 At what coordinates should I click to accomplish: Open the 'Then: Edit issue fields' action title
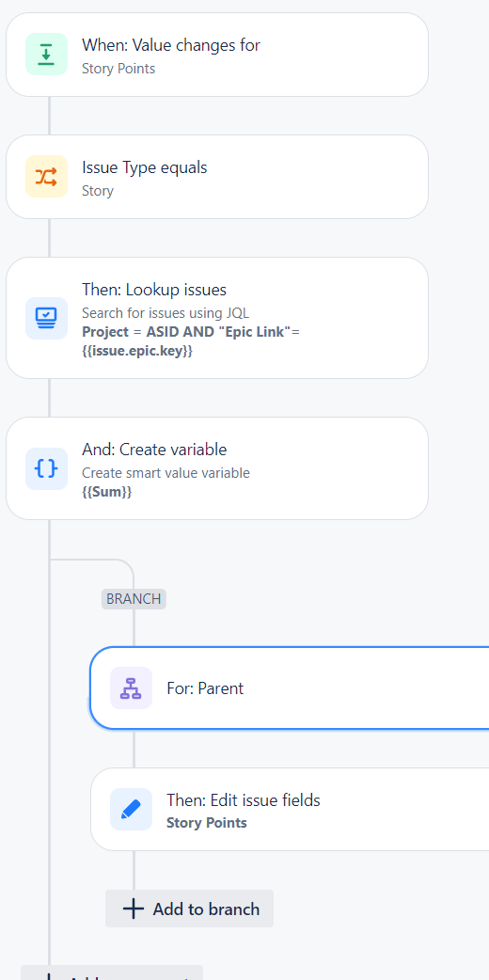tap(244, 800)
